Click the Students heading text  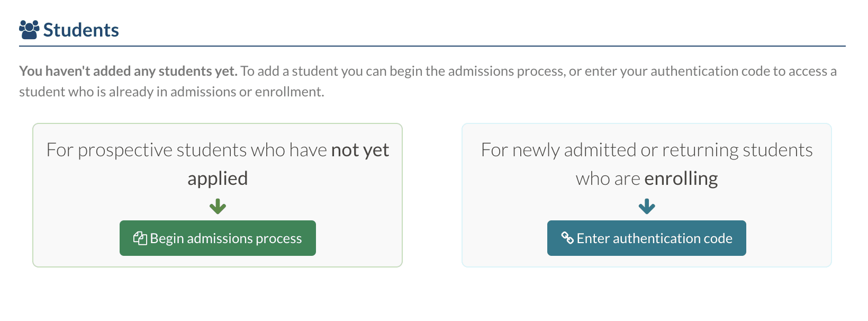pos(81,30)
